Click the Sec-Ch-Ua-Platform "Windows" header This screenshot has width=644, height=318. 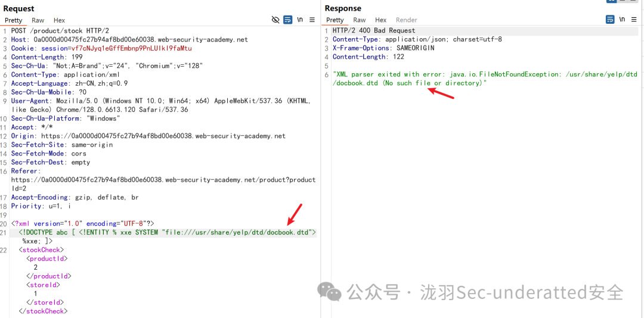pos(66,119)
